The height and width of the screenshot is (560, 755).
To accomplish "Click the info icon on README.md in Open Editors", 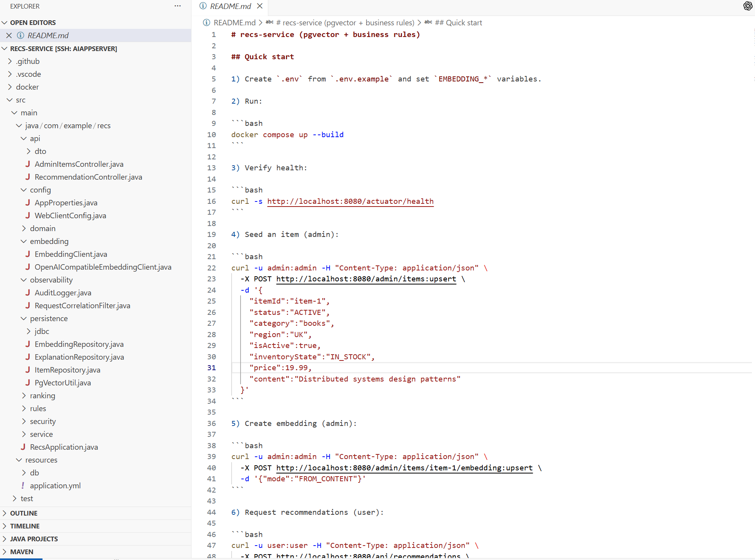I will click(x=20, y=35).
